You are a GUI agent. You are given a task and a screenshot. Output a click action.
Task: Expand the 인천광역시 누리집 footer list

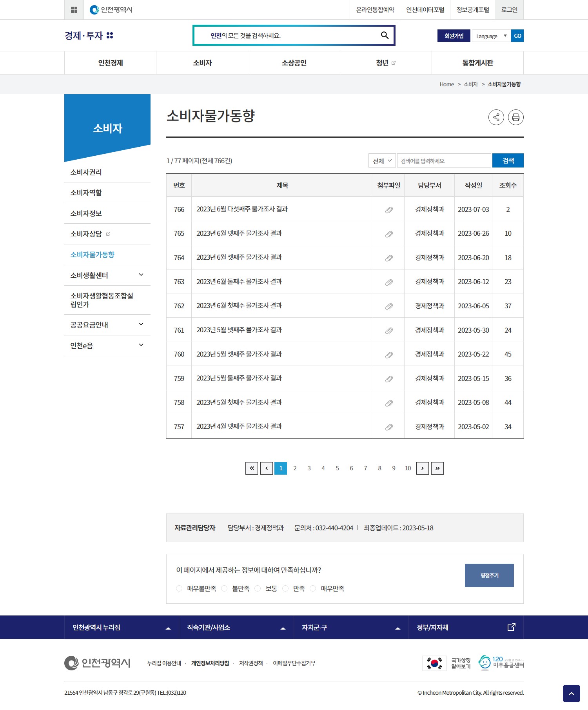pyautogui.click(x=122, y=627)
